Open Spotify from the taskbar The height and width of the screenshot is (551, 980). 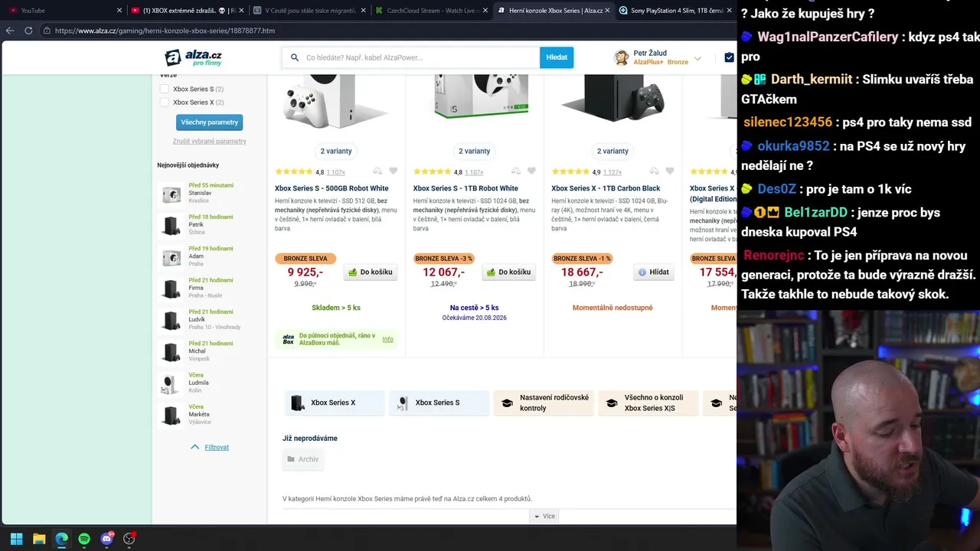84,539
